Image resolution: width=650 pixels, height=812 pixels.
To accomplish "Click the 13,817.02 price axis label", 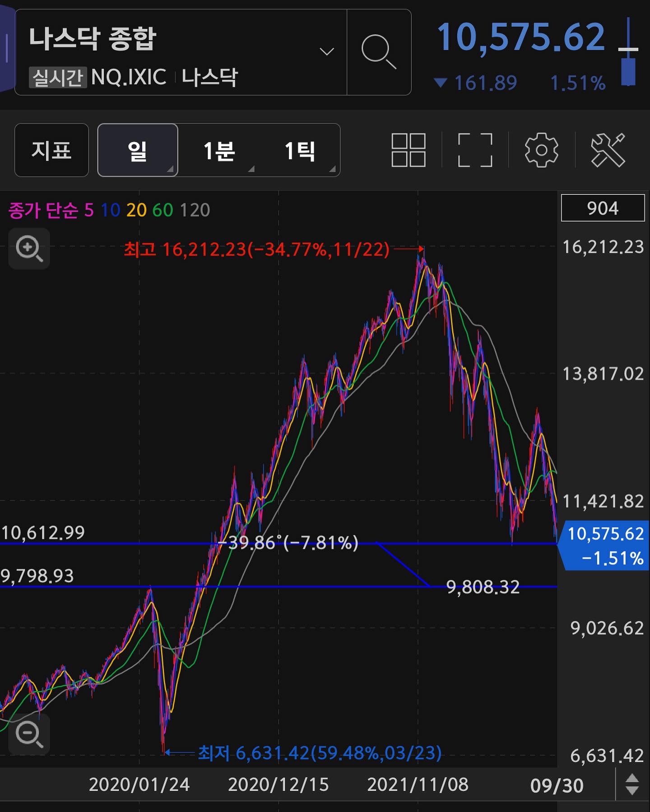I will click(603, 374).
